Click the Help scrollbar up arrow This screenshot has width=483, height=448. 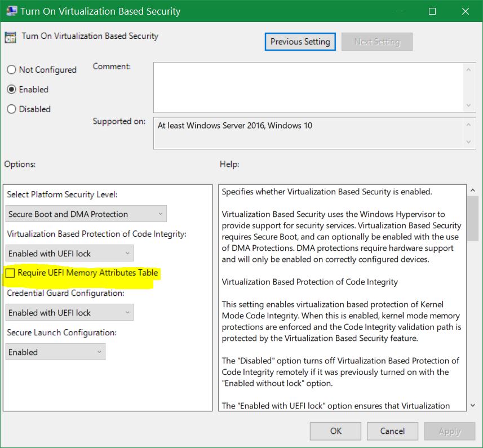(x=472, y=191)
